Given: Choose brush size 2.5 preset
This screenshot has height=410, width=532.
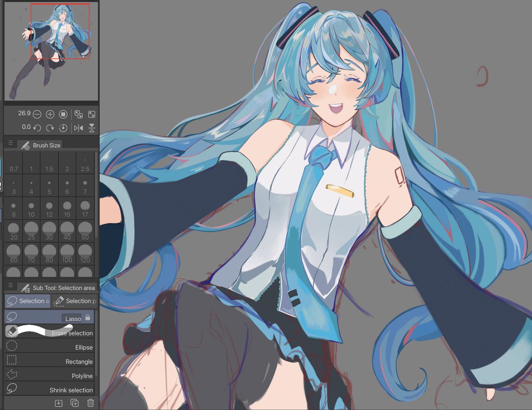Looking at the screenshot, I should click(x=85, y=163).
